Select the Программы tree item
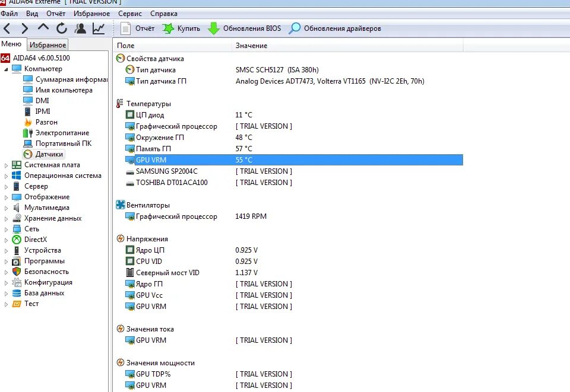 45,261
